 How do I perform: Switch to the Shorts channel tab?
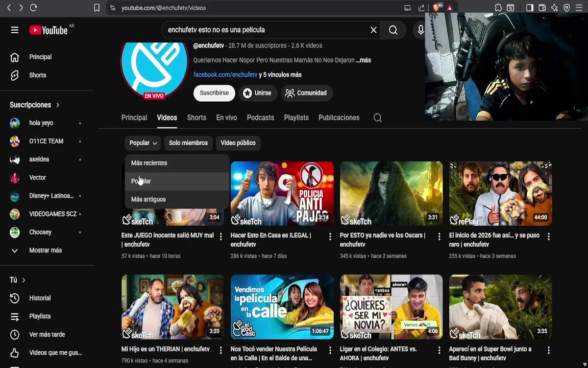click(197, 118)
